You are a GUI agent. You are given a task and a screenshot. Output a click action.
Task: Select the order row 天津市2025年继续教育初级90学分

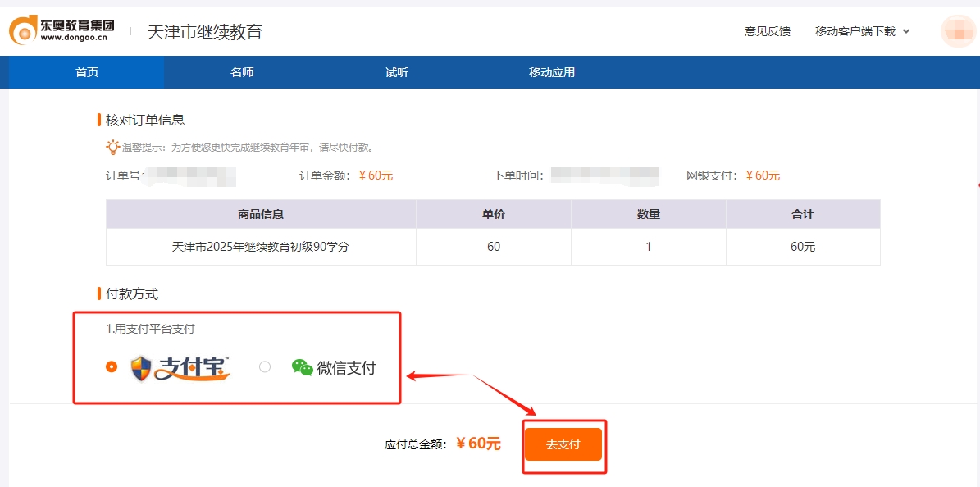(x=261, y=246)
